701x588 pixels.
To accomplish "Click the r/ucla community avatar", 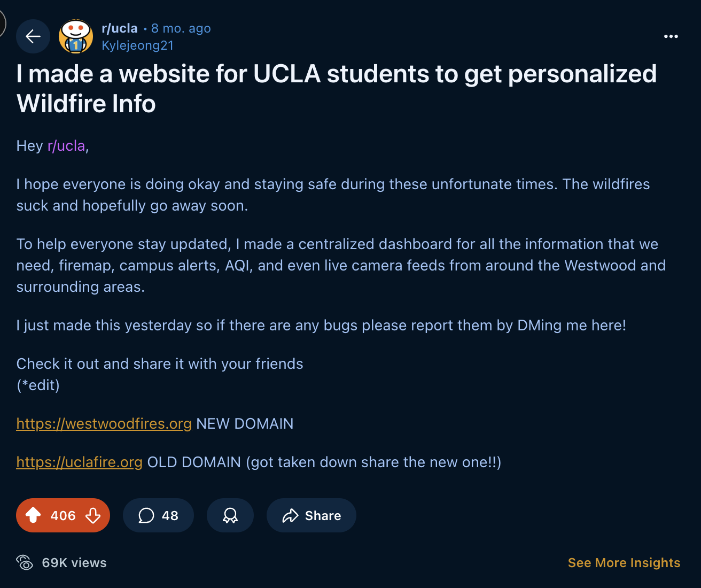I will point(75,36).
